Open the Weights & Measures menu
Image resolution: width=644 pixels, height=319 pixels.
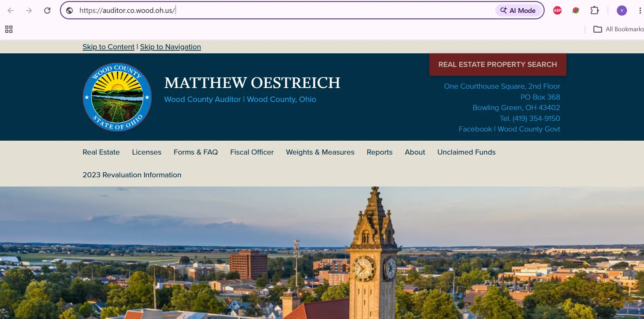[320, 152]
